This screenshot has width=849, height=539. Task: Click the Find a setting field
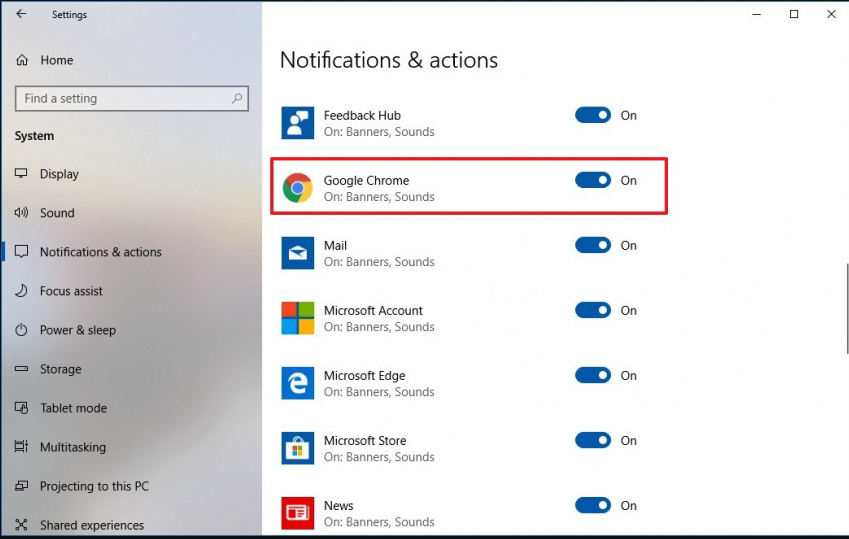[132, 99]
